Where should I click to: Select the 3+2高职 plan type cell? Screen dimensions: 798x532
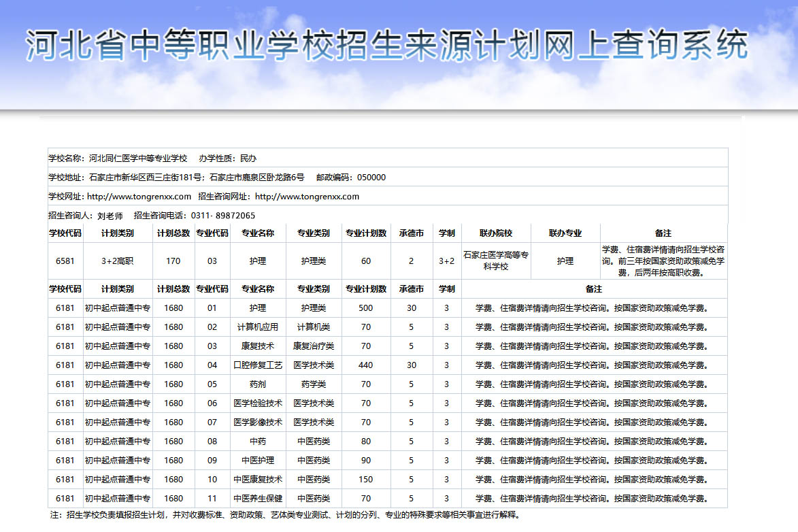pos(118,261)
